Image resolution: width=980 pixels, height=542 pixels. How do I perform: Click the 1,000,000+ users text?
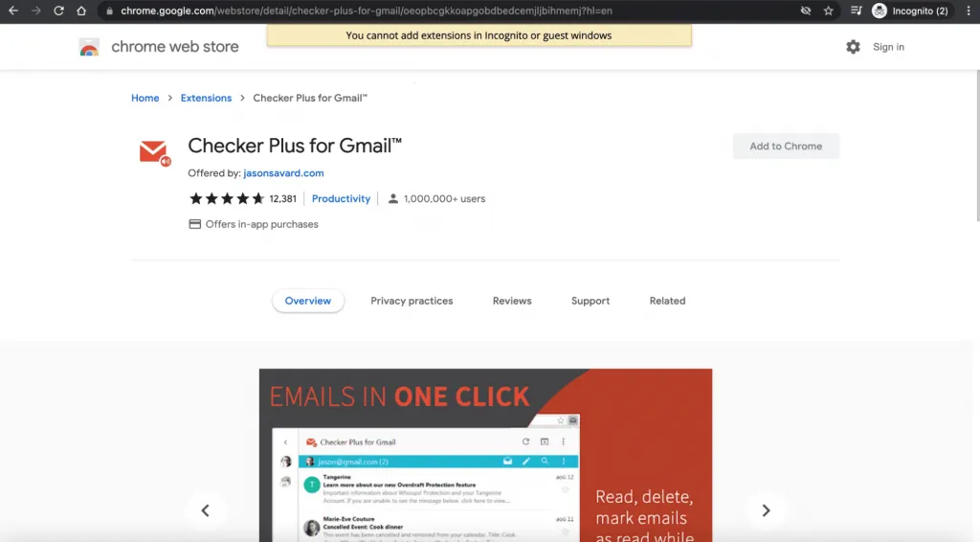point(444,199)
